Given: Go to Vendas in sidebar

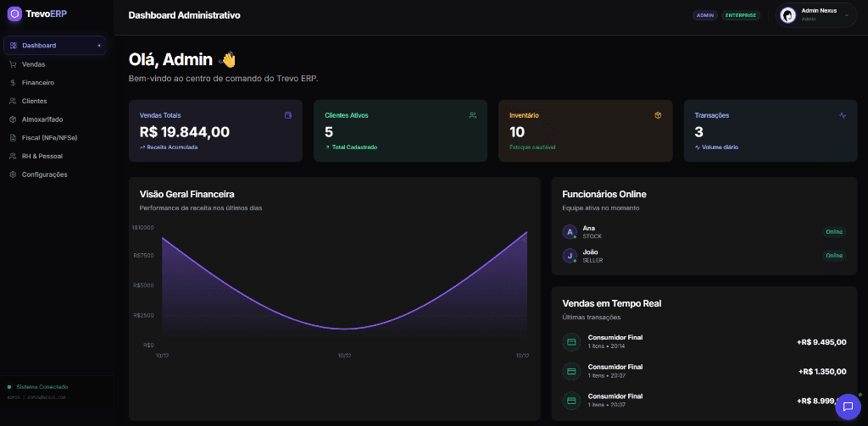Looking at the screenshot, I should (x=34, y=64).
